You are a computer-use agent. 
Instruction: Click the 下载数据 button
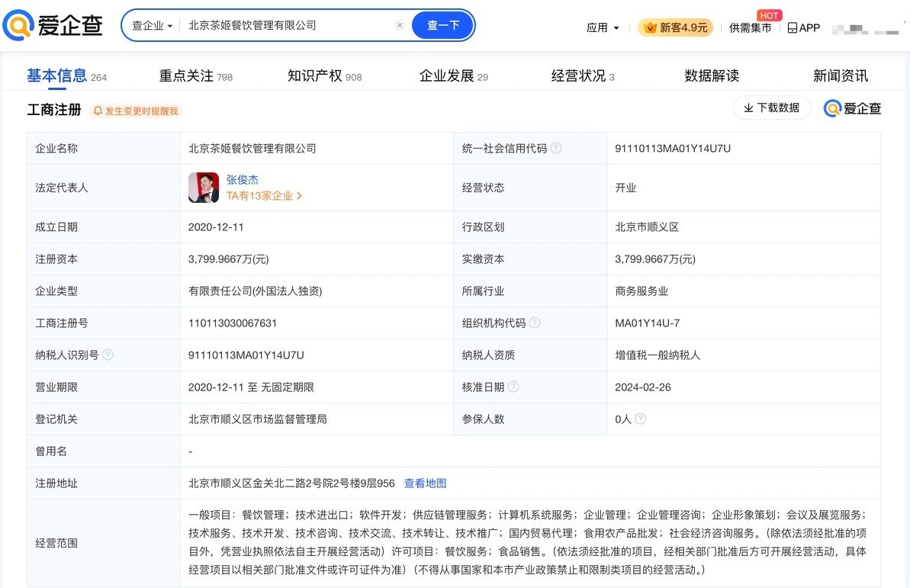click(771, 108)
